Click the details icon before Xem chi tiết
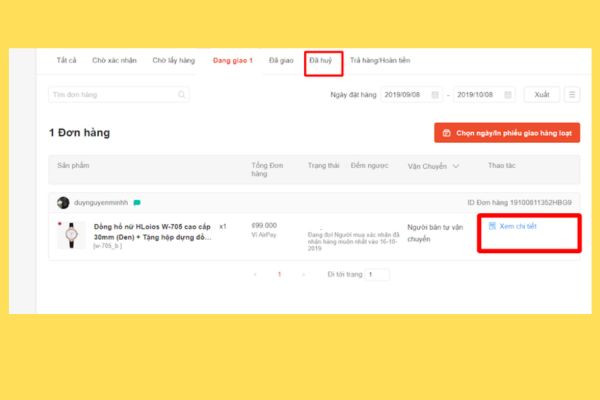This screenshot has width=600, height=400. point(492,226)
